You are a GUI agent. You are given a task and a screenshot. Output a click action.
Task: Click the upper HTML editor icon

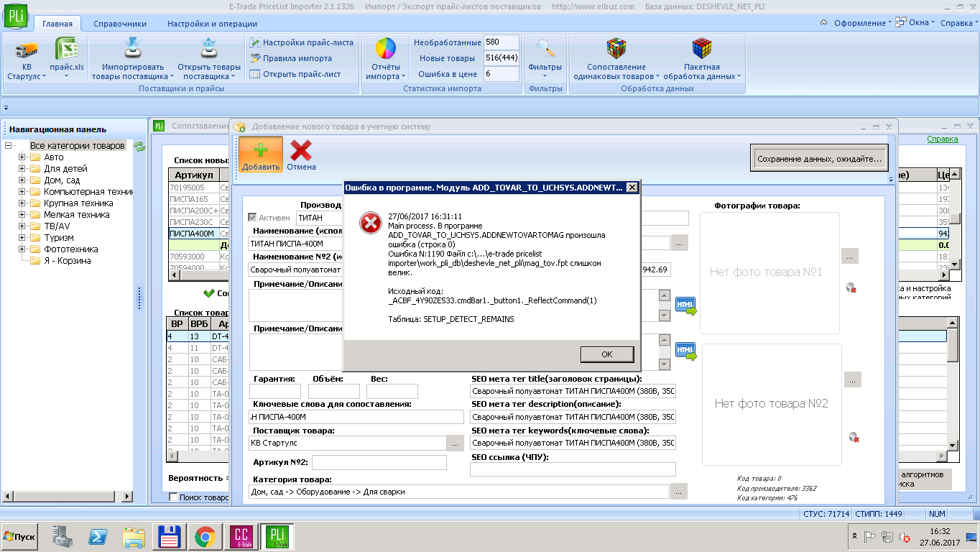tap(686, 306)
